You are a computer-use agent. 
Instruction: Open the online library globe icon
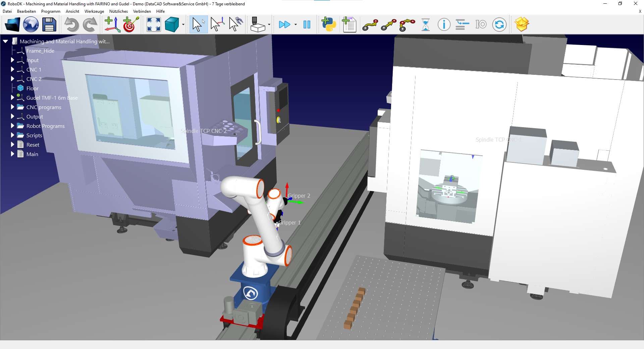pos(31,24)
